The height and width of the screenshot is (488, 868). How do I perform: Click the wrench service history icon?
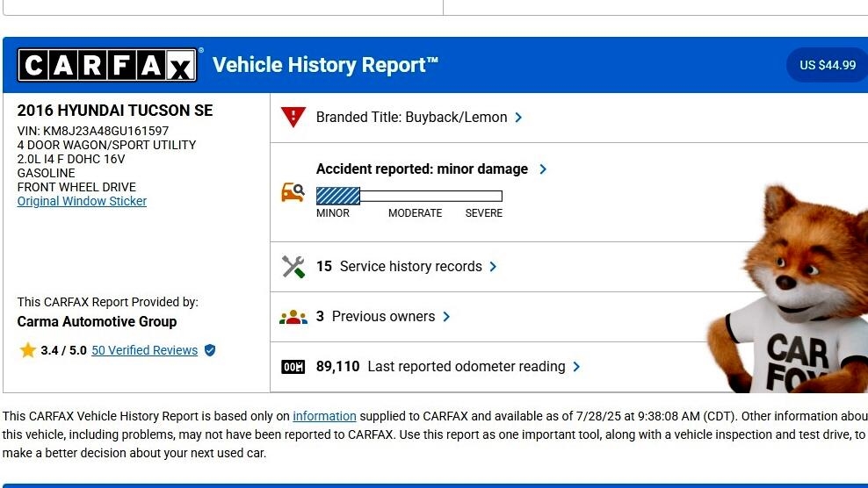pyautogui.click(x=293, y=267)
